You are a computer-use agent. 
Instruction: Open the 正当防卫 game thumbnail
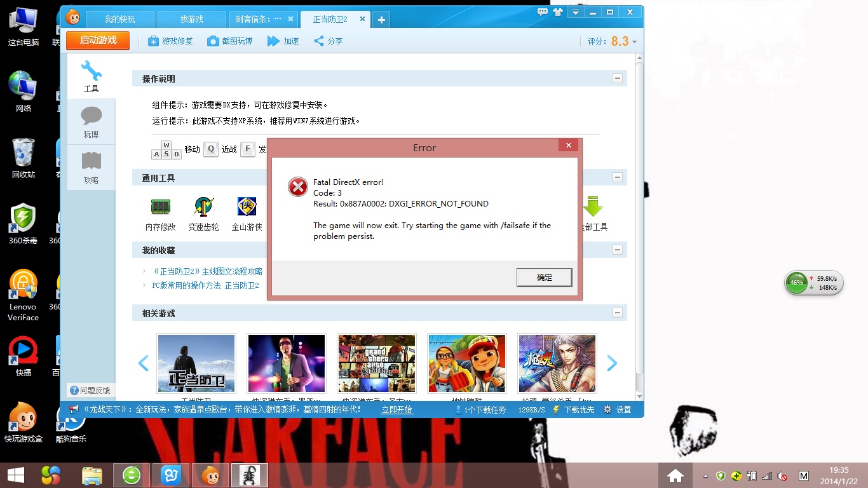tap(196, 363)
